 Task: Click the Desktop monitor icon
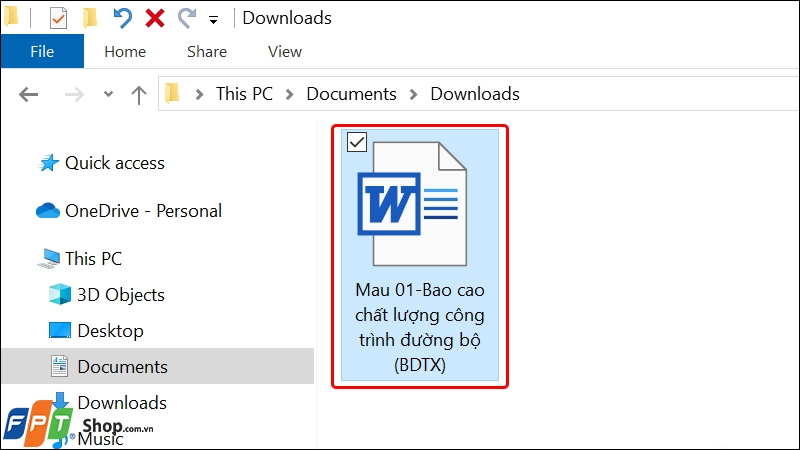(x=60, y=331)
